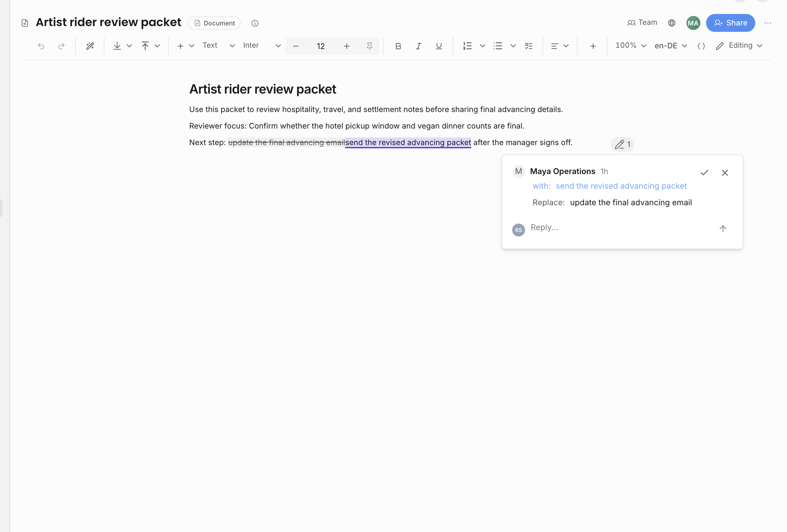The height and width of the screenshot is (532, 787).
Task: Decrease font size with minus button
Action: pos(296,46)
